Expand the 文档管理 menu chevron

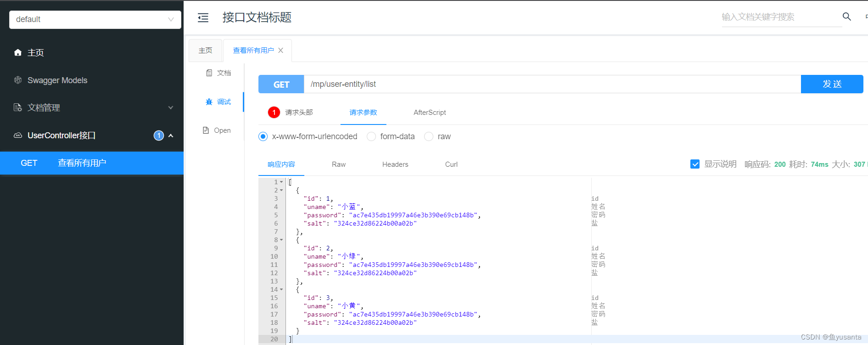click(171, 107)
